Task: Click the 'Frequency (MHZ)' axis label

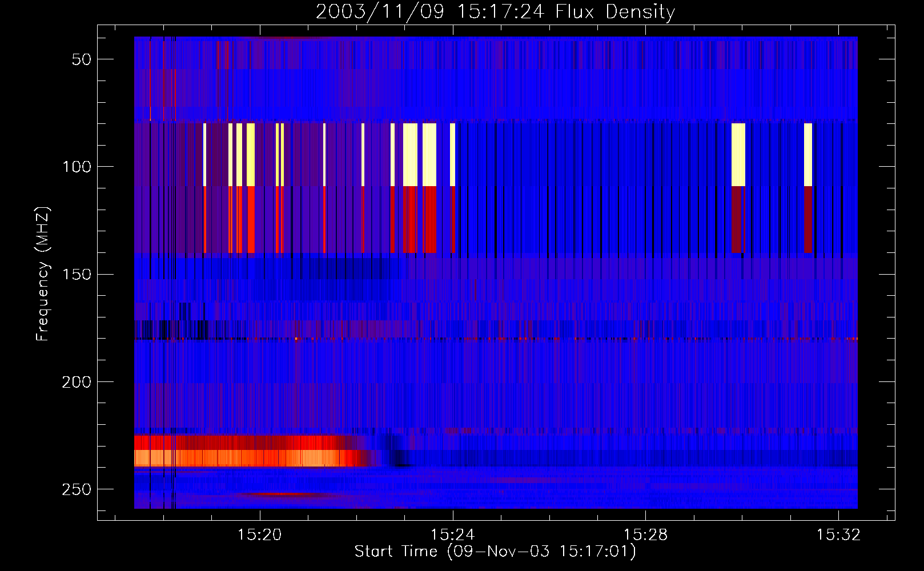Action: tap(43, 274)
